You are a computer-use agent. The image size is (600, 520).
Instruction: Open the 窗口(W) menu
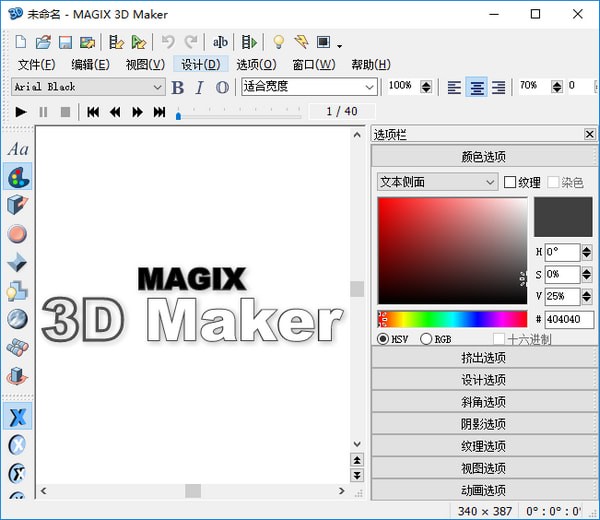314,64
